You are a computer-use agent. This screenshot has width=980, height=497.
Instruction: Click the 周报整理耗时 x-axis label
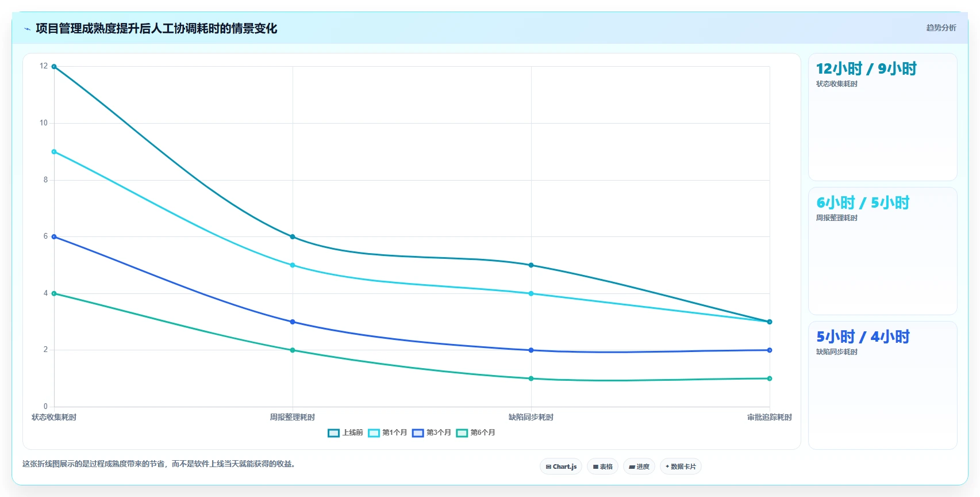point(293,418)
